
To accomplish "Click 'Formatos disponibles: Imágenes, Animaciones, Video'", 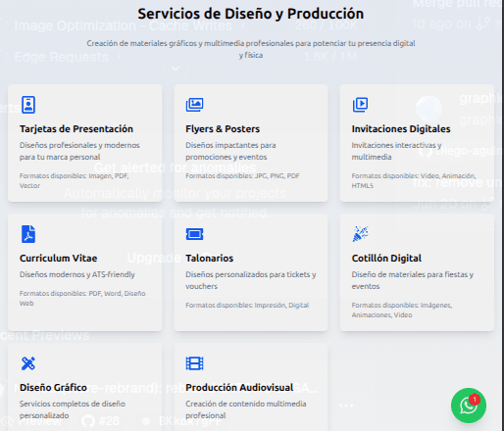I will [402, 311].
